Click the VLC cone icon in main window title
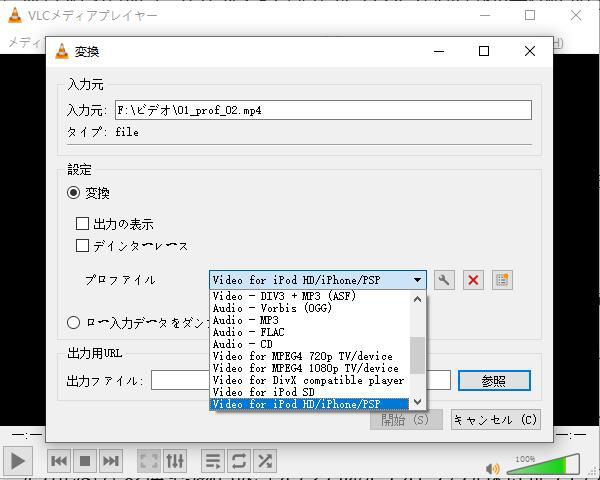The image size is (600, 480). [x=15, y=15]
